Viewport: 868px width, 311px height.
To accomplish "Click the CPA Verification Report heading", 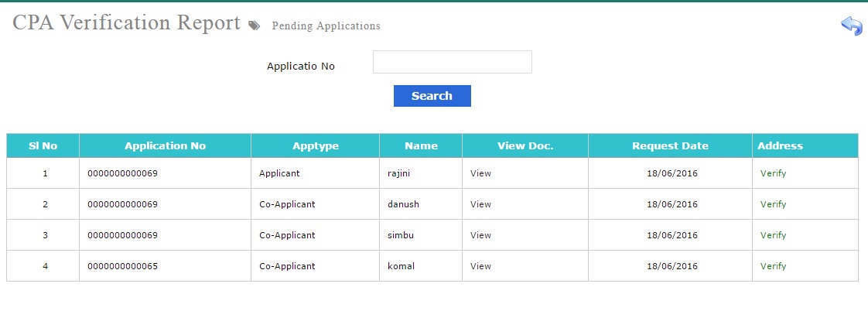I will (126, 23).
